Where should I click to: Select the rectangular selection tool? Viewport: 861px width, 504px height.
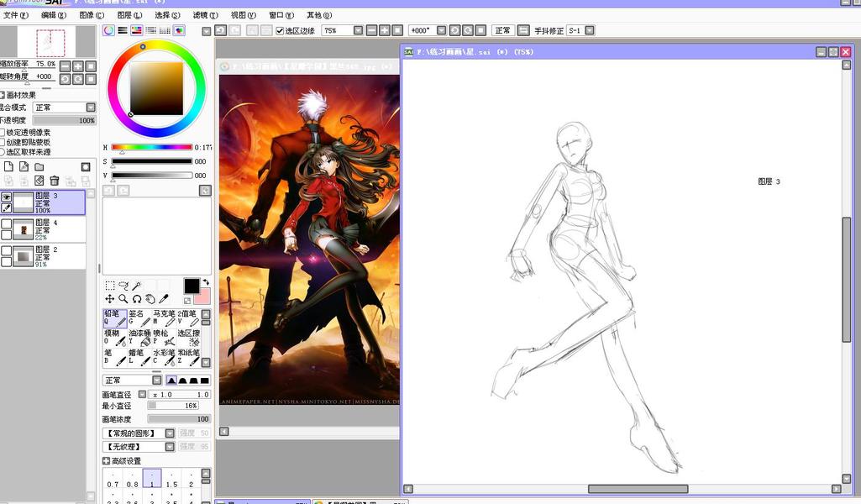[110, 286]
